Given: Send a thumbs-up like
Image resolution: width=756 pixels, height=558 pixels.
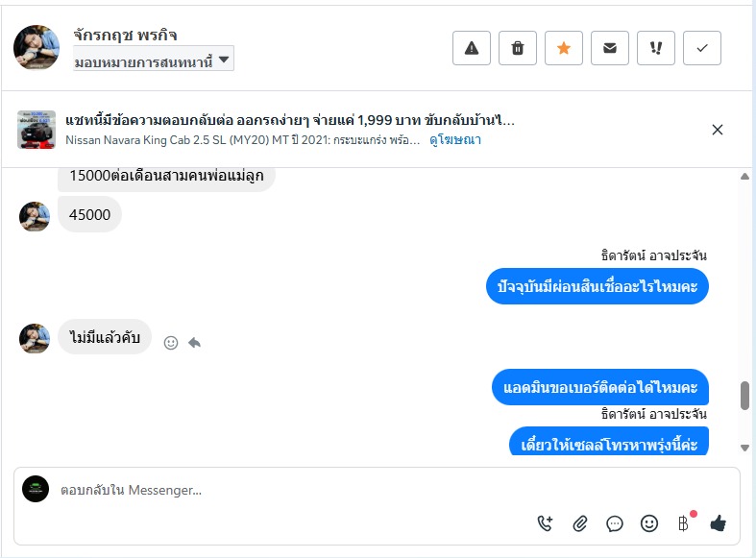Looking at the screenshot, I should click(x=718, y=523).
